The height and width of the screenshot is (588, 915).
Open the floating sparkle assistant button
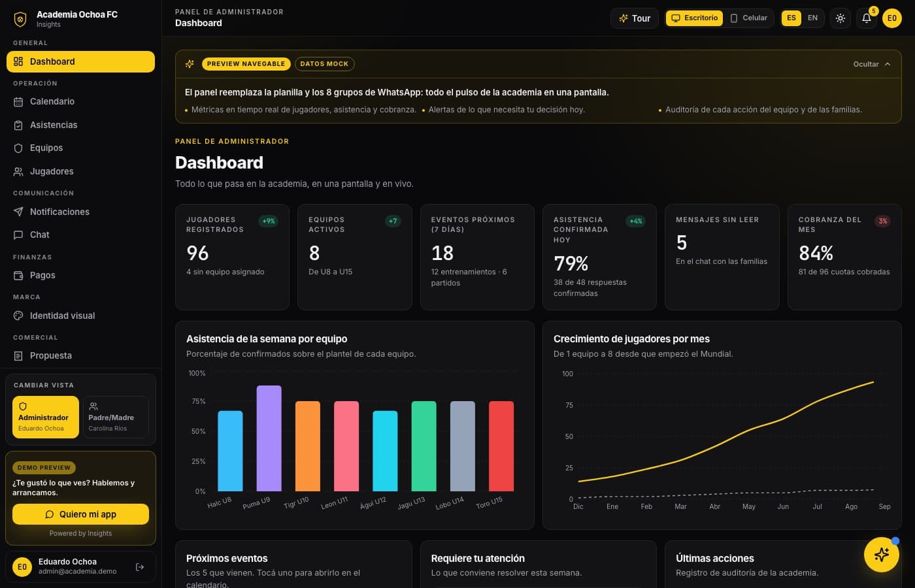pyautogui.click(x=881, y=555)
